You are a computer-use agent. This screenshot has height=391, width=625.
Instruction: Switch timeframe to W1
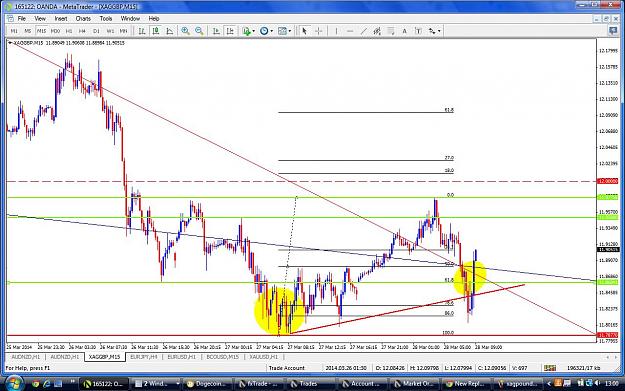point(110,31)
